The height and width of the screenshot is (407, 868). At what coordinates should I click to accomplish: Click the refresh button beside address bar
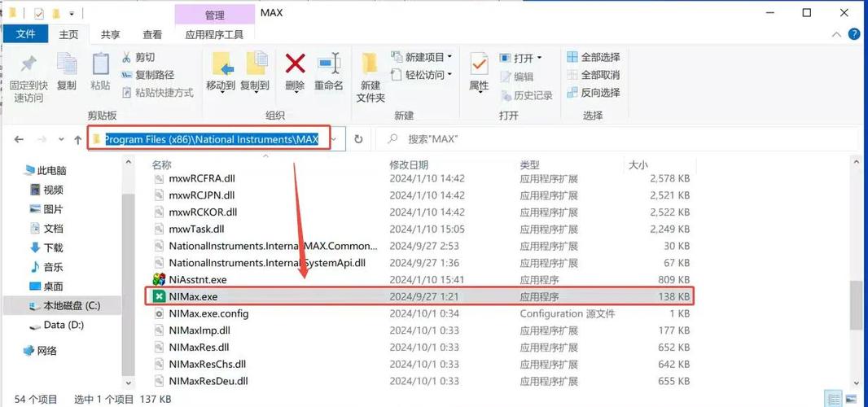pyautogui.click(x=359, y=139)
